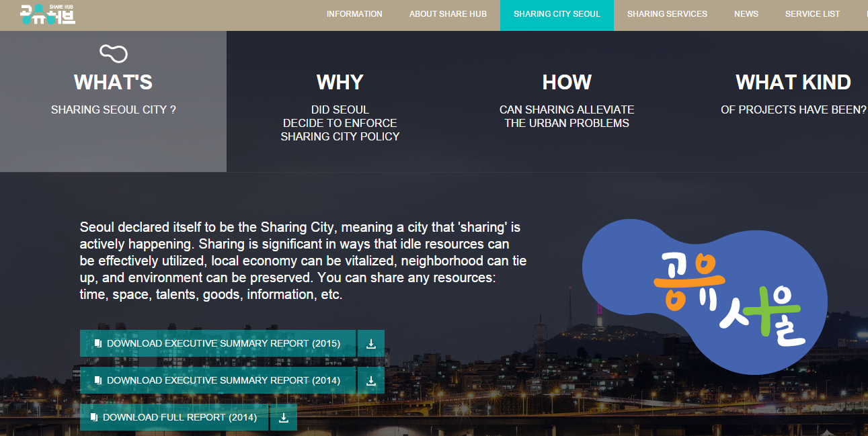Click Download Full Report (2014) button

click(x=173, y=417)
